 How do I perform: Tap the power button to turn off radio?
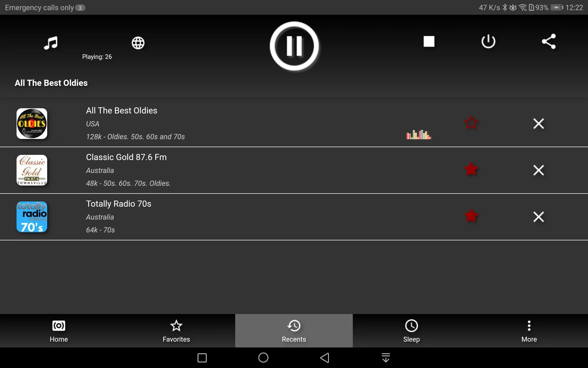[x=488, y=41]
